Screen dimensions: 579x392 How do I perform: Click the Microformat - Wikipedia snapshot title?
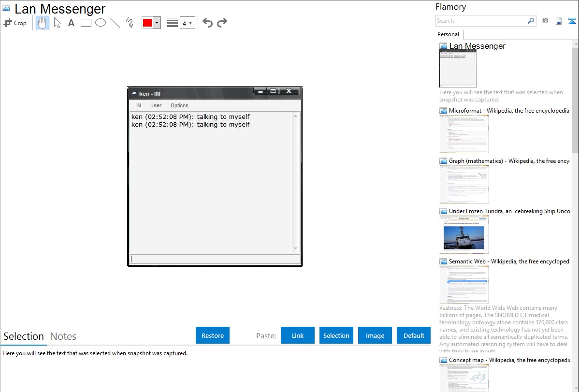click(x=509, y=111)
